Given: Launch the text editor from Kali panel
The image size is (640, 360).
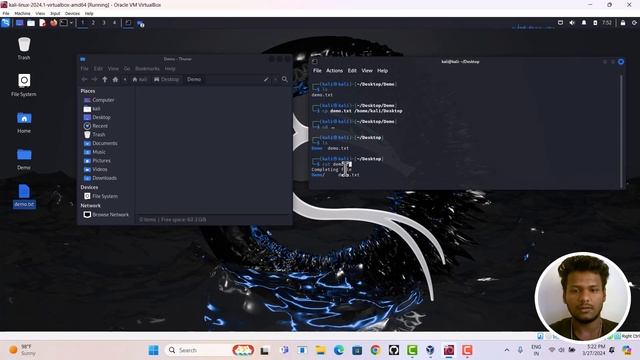Looking at the screenshot, I should tap(42, 23).
